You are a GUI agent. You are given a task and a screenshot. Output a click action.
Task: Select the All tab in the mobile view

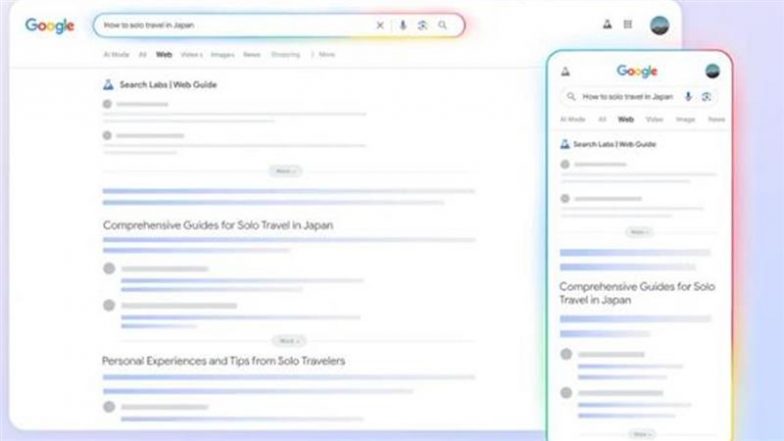pos(602,119)
